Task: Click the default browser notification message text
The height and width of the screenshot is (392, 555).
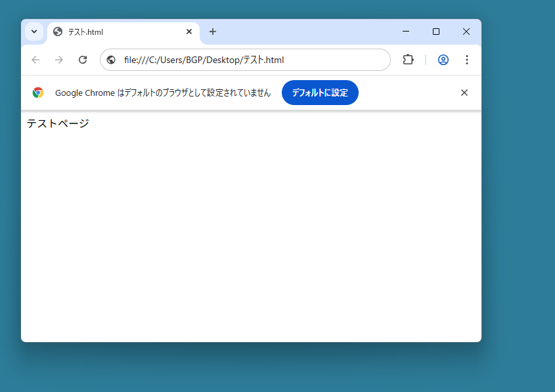Action: coord(162,93)
